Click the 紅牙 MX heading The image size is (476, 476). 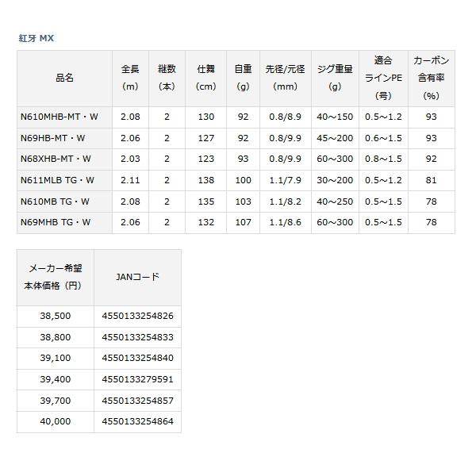(x=36, y=38)
